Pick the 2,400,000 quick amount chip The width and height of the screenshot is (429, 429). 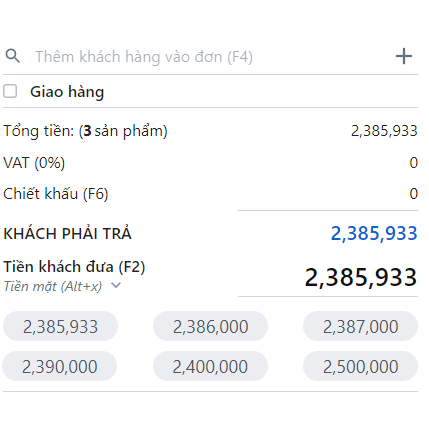pos(210,366)
